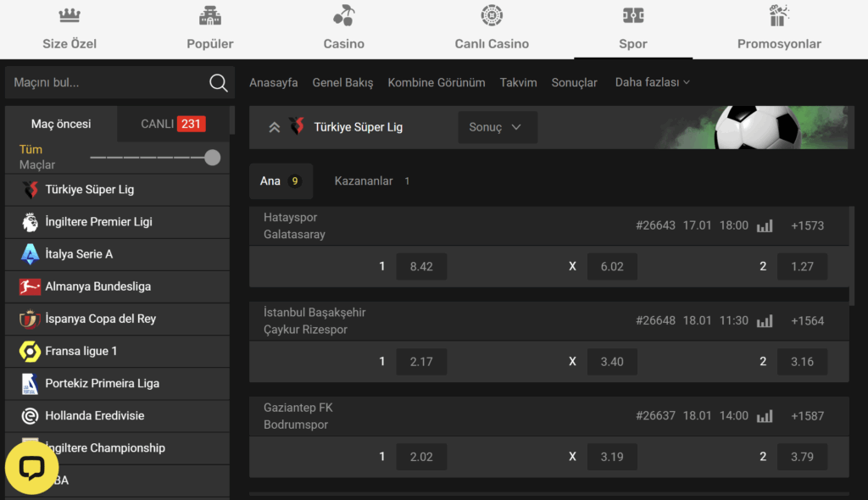
Task: Click the 231 live count badge
Action: (191, 124)
